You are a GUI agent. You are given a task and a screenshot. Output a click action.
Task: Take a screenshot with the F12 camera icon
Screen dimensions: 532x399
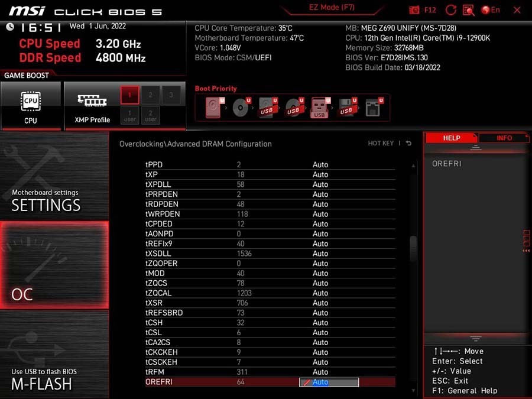pyautogui.click(x=414, y=10)
